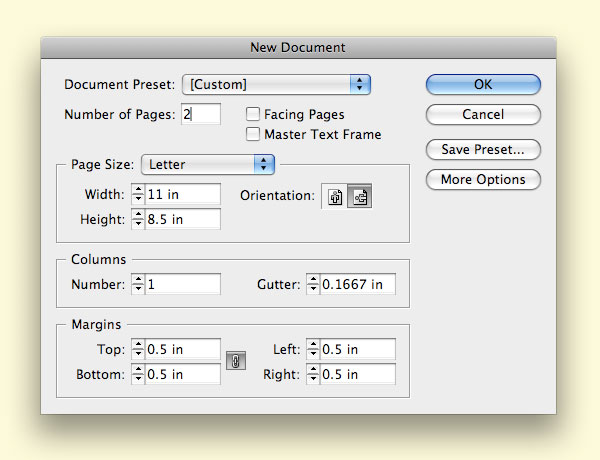
Task: Click the Width stepper arrows
Action: click(x=138, y=194)
